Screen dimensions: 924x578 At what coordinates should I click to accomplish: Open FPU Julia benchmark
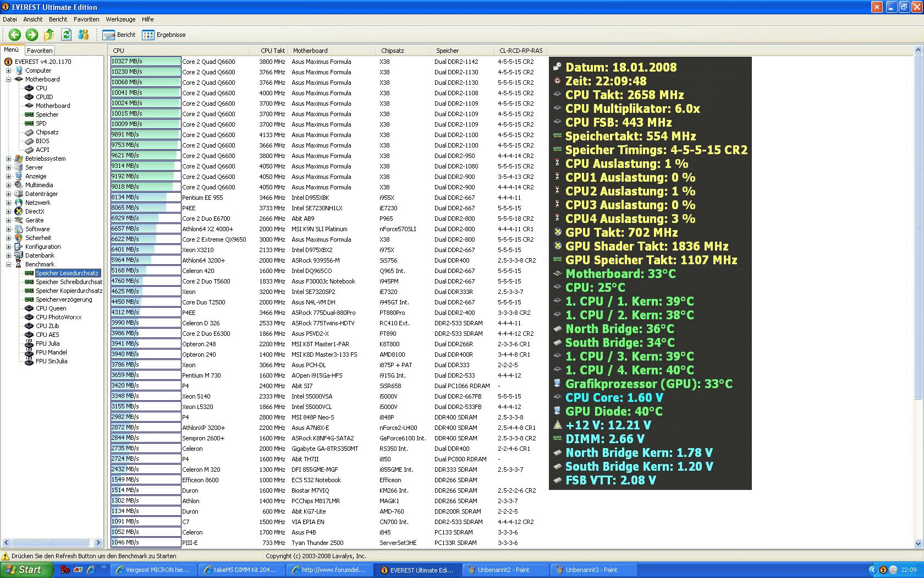pos(47,343)
